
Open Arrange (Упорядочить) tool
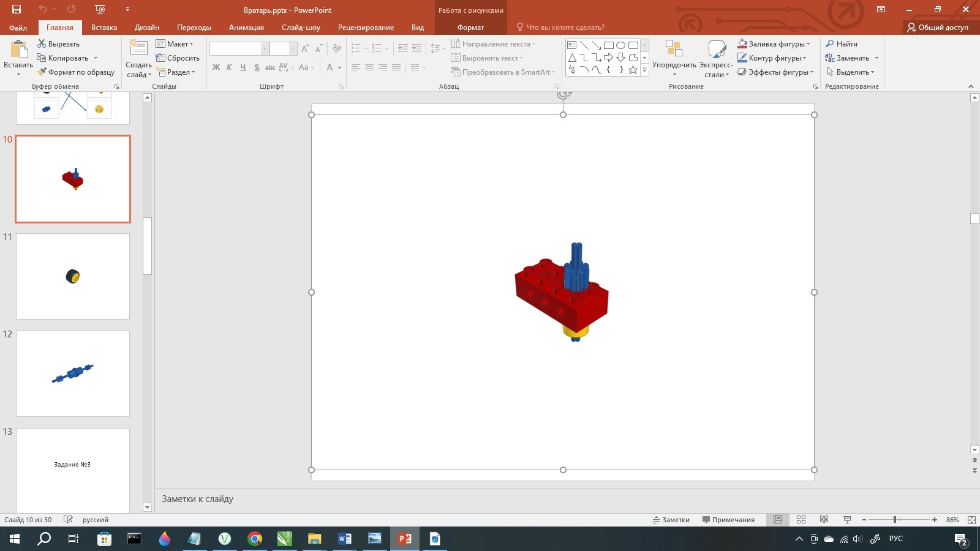pyautogui.click(x=674, y=58)
